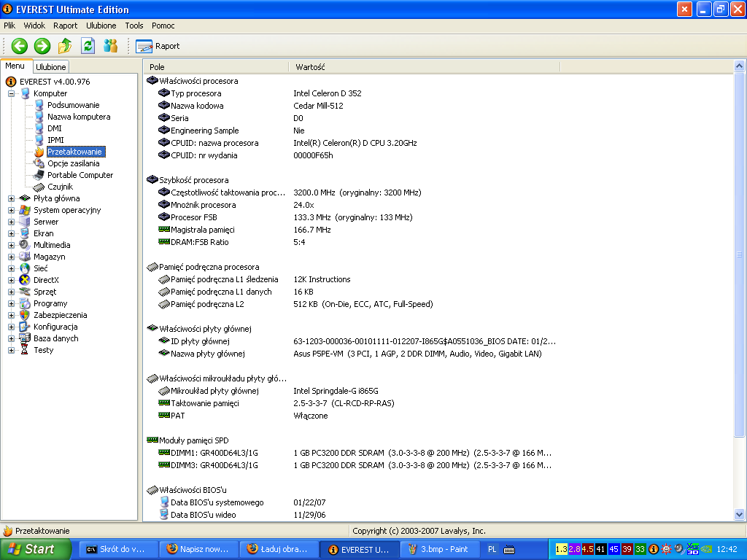Click the Testy hourglass icon

coord(25,351)
